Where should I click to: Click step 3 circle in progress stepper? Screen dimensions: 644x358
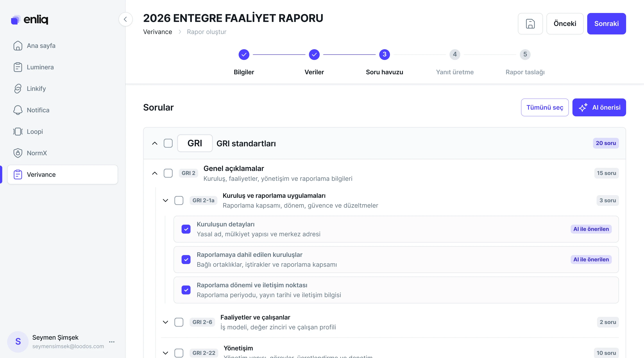point(385,55)
